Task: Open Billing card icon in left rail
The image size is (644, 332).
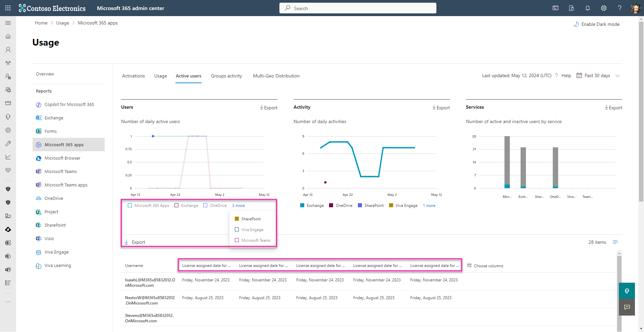Action: (8, 103)
